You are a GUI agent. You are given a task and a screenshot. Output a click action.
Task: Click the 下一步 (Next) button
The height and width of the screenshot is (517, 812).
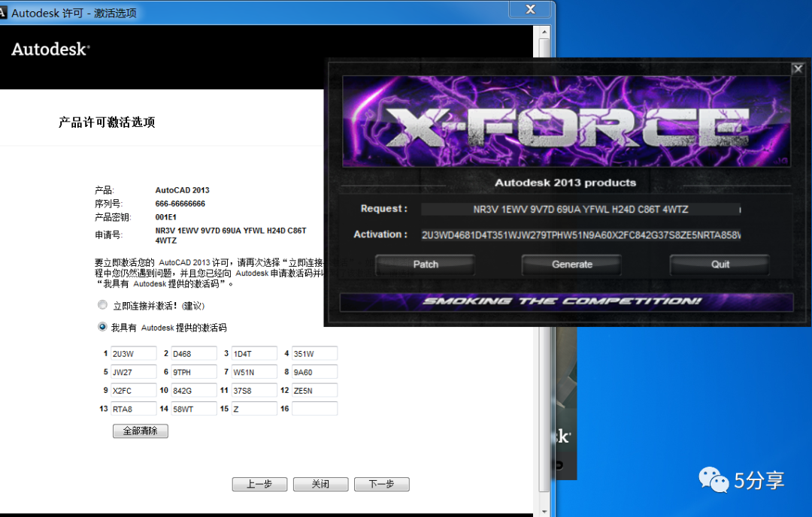point(382,484)
